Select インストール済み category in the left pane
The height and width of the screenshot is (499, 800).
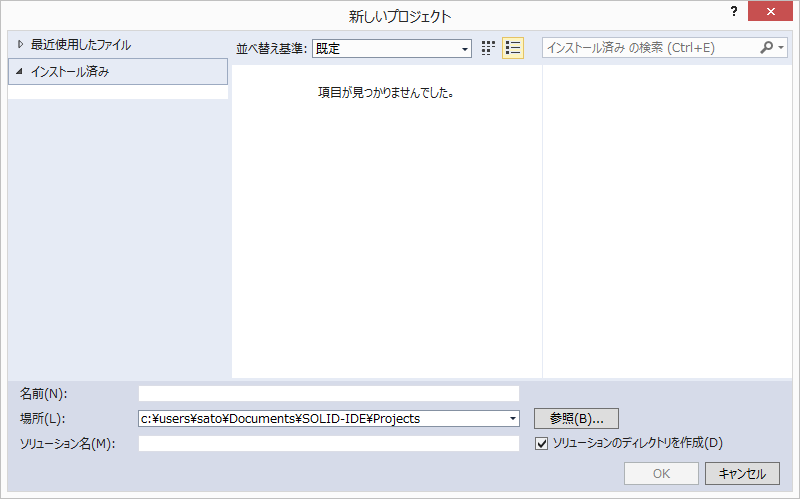(x=70, y=72)
